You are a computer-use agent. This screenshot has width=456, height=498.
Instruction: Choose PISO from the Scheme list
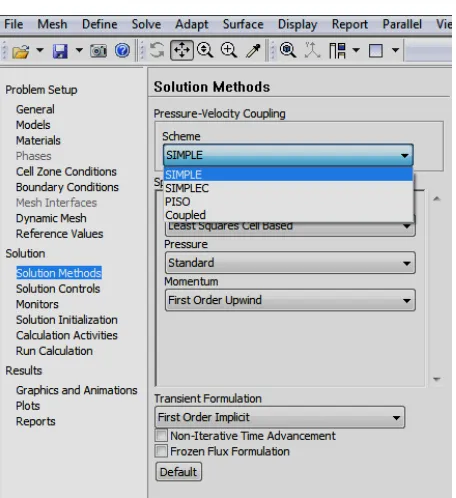[x=289, y=201]
